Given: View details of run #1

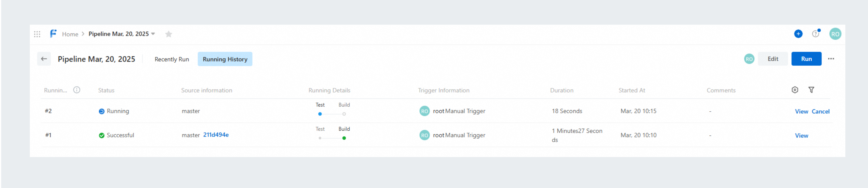Looking at the screenshot, I should click(801, 136).
